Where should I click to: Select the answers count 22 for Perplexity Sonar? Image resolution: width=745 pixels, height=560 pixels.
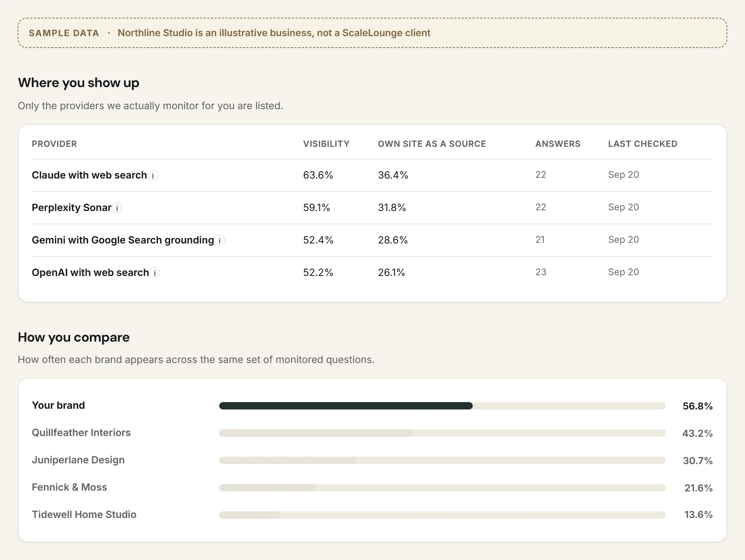(541, 207)
